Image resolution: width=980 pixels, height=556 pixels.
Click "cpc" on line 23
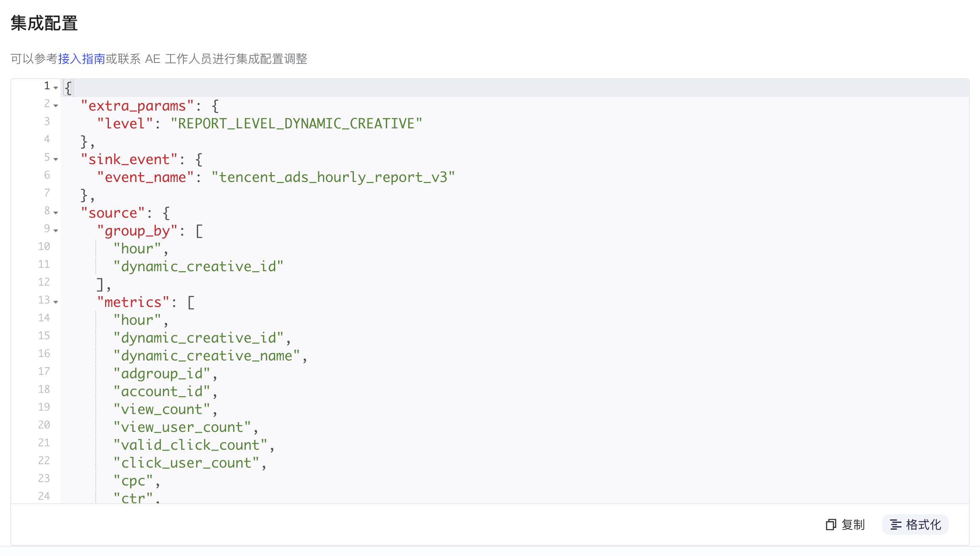133,481
